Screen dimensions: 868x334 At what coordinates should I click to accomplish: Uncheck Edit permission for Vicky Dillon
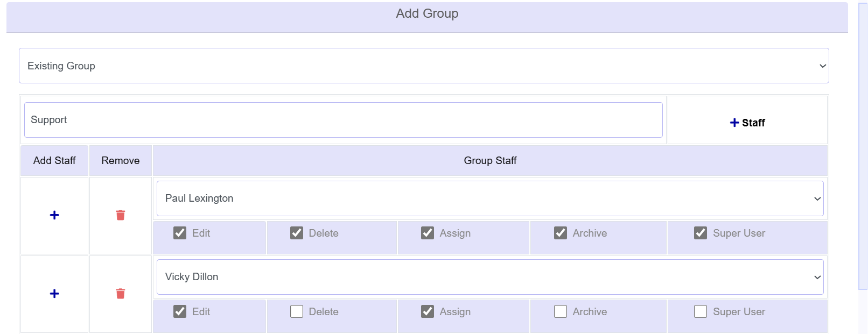click(180, 311)
